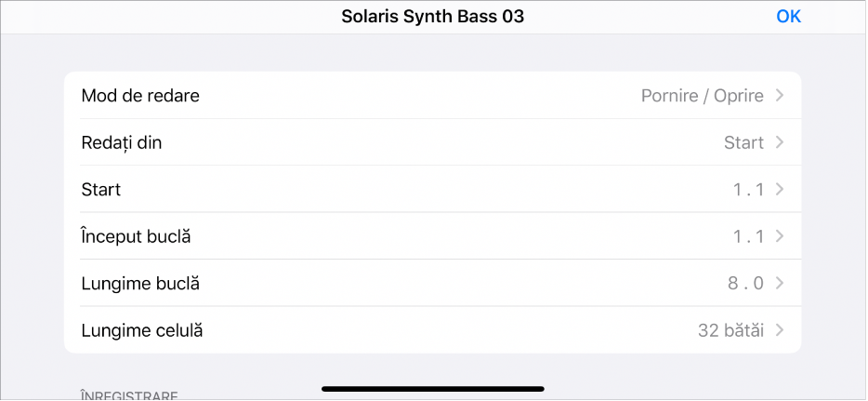Tap the home indicator bar
The width and height of the screenshot is (868, 401).
(433, 389)
